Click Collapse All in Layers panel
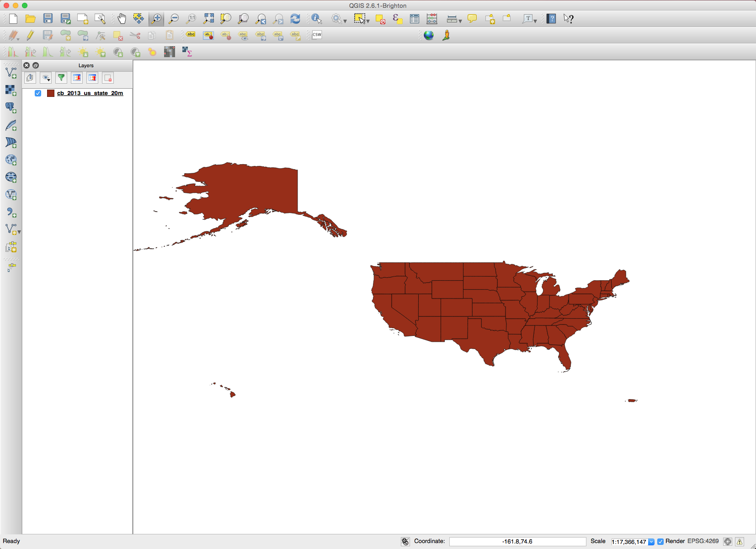Viewport: 756px width, 549px height. 92,78
